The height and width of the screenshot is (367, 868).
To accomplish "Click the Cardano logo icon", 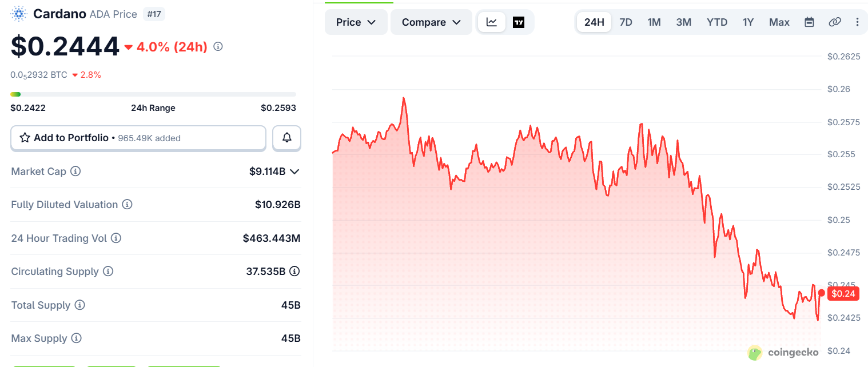I will 19,14.
